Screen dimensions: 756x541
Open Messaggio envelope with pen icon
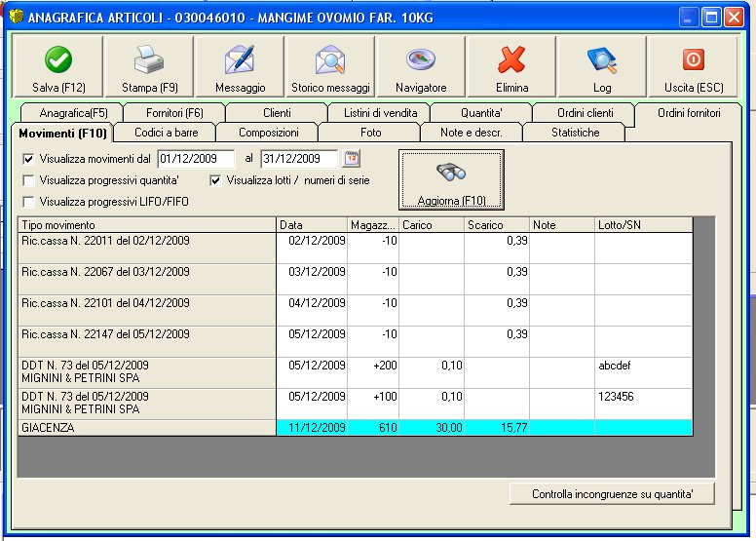tap(240, 60)
